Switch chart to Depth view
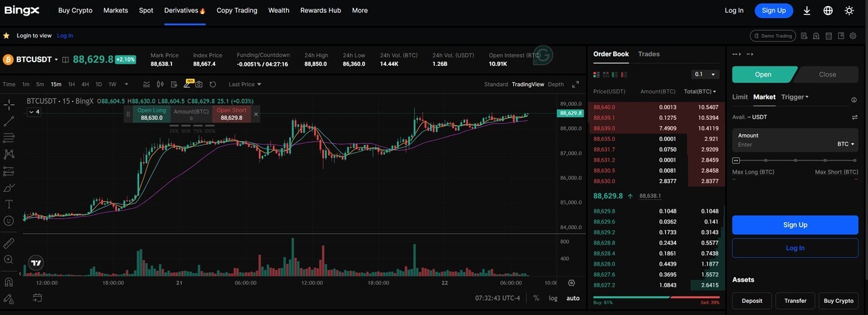The height and width of the screenshot is (315, 868). coord(555,85)
